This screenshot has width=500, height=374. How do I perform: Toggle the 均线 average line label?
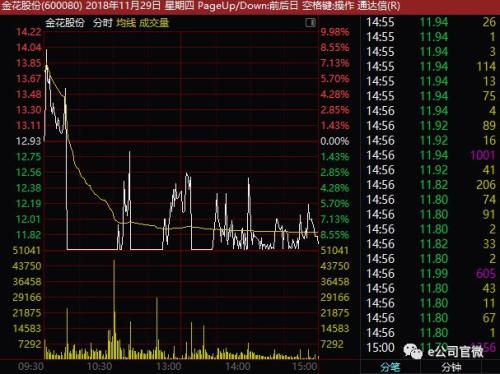pyautogui.click(x=126, y=23)
